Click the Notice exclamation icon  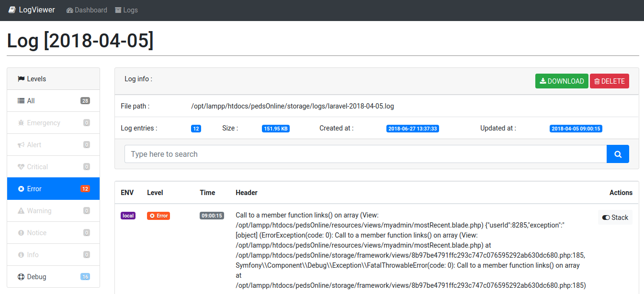point(21,233)
